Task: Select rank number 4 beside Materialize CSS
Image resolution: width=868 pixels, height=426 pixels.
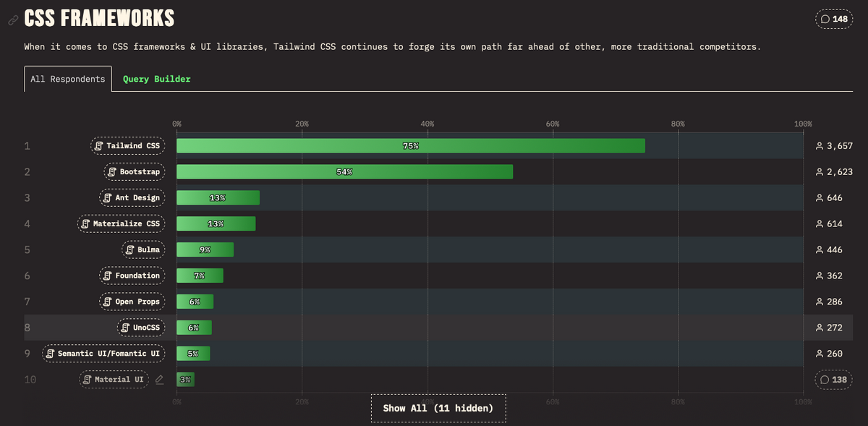Action: [27, 224]
